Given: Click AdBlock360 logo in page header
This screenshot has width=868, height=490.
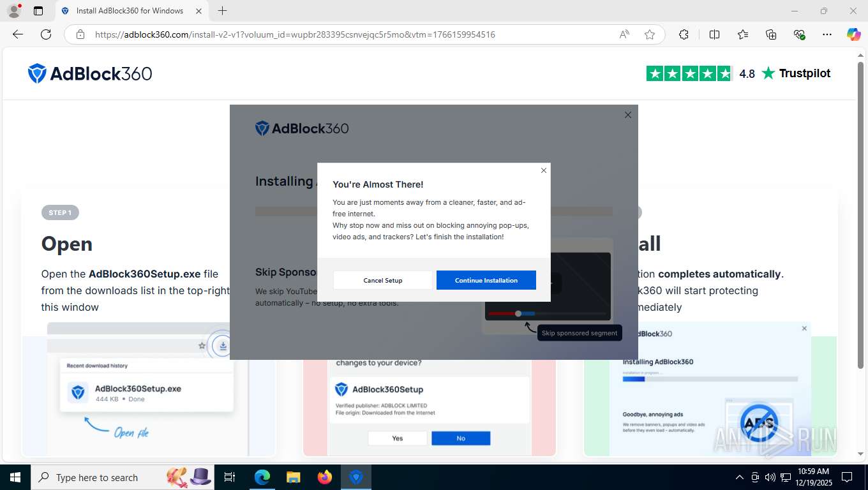Looking at the screenshot, I should pos(90,73).
